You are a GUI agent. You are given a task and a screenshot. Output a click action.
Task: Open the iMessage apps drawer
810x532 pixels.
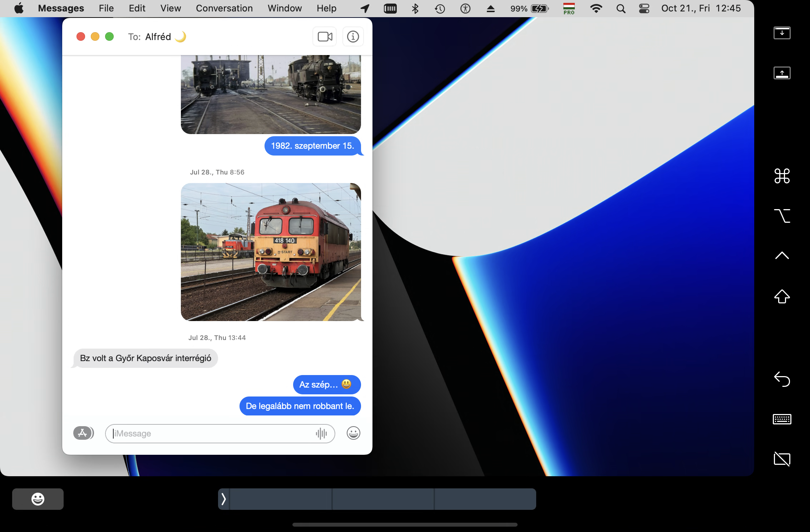(x=83, y=433)
